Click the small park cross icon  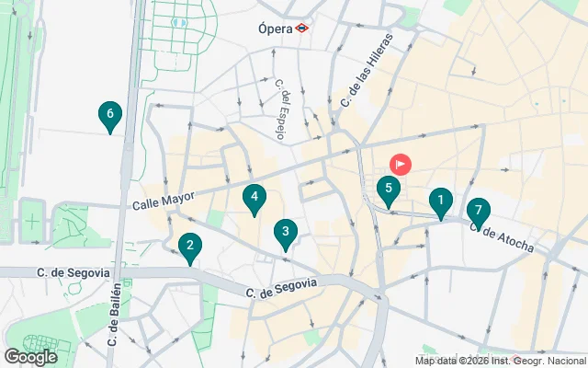tap(32, 222)
